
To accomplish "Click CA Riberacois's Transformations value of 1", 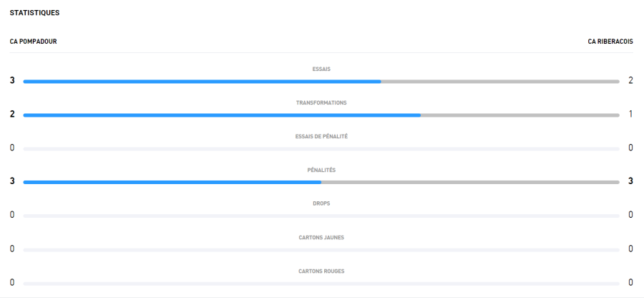I will click(x=630, y=114).
